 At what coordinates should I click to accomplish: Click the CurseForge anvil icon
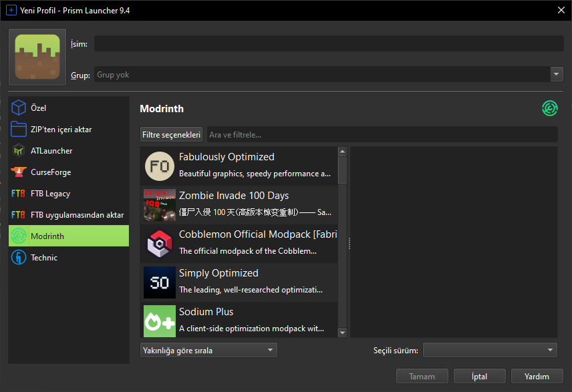pyautogui.click(x=18, y=172)
